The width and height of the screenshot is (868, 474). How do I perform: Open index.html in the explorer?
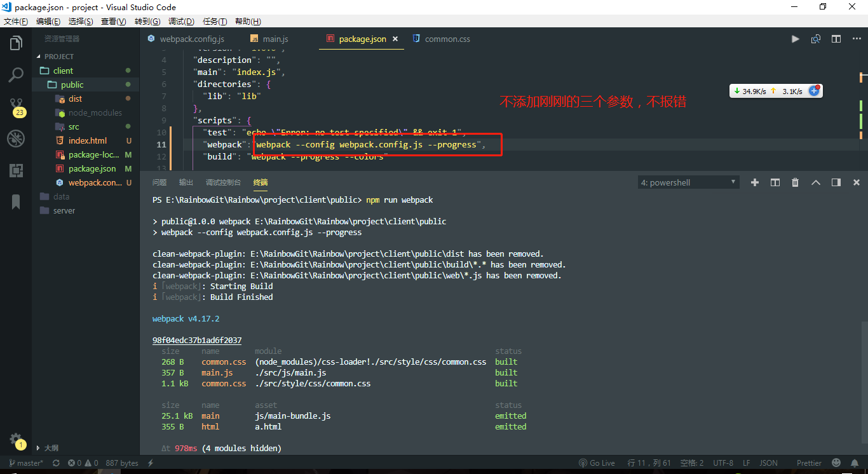(86, 140)
